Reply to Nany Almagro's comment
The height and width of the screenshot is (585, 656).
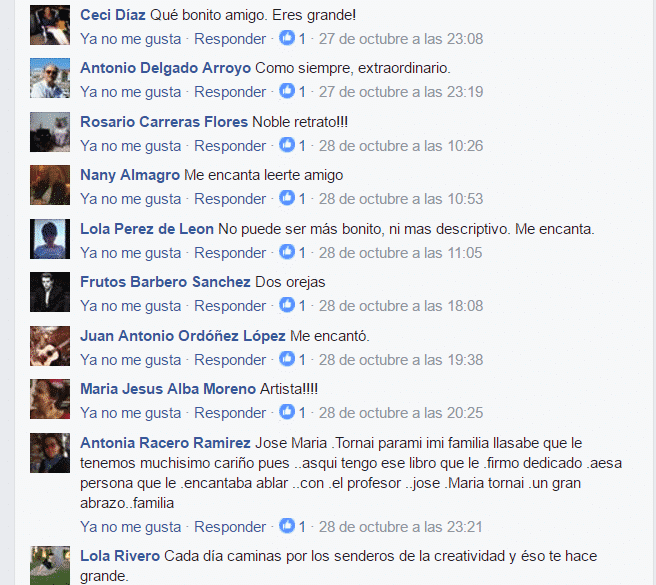[x=230, y=199]
